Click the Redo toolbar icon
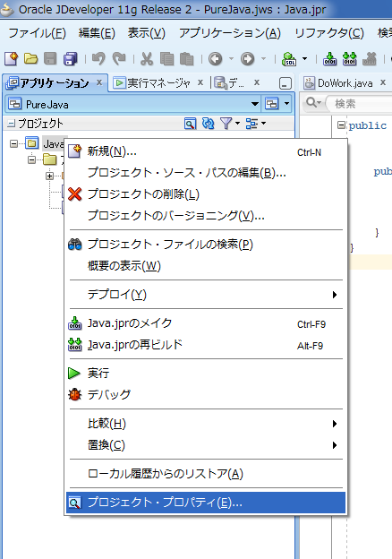 pyautogui.click(x=119, y=58)
